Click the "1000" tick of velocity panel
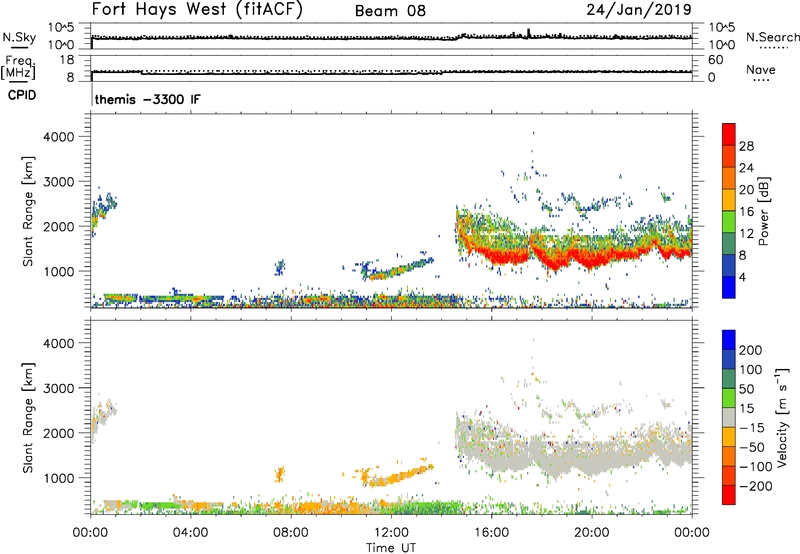The height and width of the screenshot is (554, 800). click(x=59, y=478)
